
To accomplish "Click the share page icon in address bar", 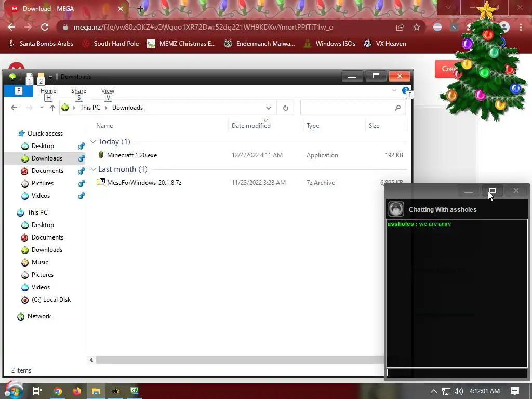I will (x=400, y=27).
